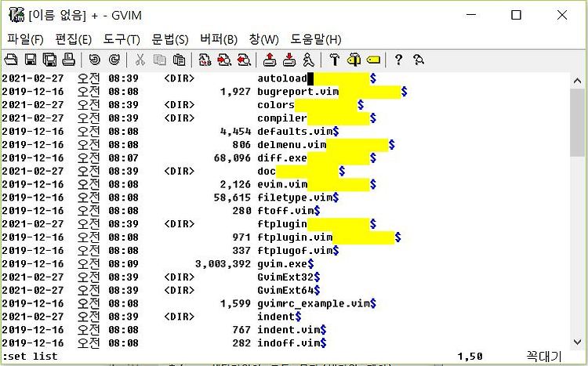The image size is (588, 366).
Task: Click the file size '3,003,392'
Action: [x=223, y=263]
